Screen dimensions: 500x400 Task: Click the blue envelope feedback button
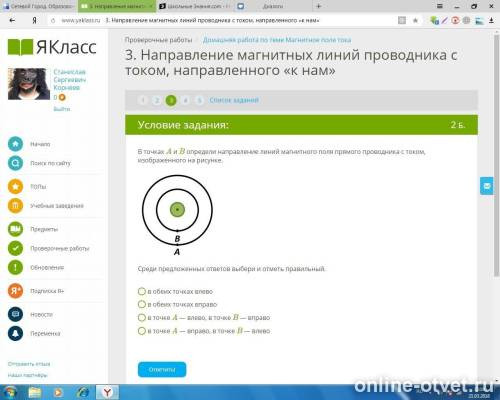[487, 186]
